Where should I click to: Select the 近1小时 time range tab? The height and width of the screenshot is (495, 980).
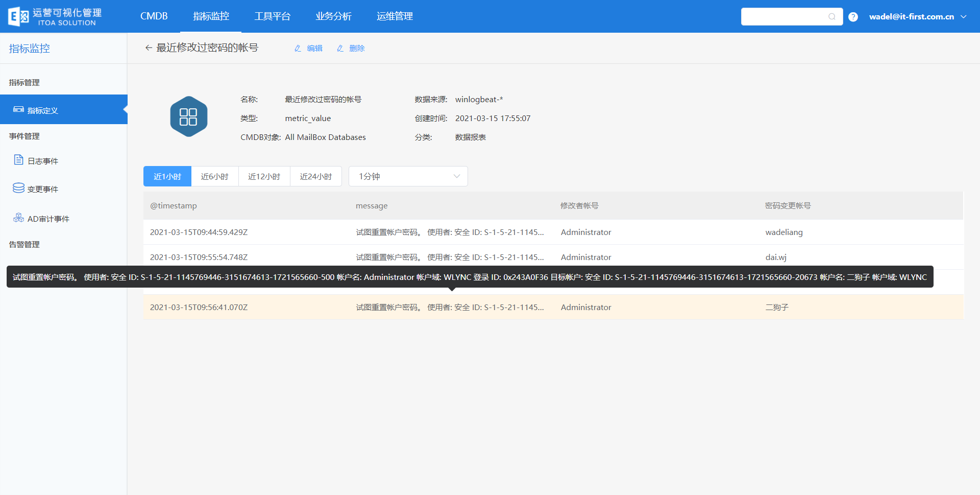click(x=167, y=176)
